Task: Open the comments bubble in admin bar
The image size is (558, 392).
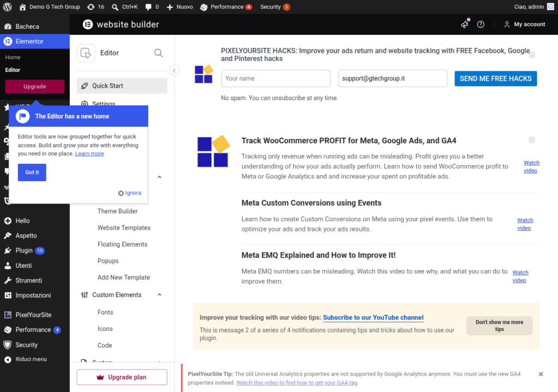Action: click(x=152, y=7)
